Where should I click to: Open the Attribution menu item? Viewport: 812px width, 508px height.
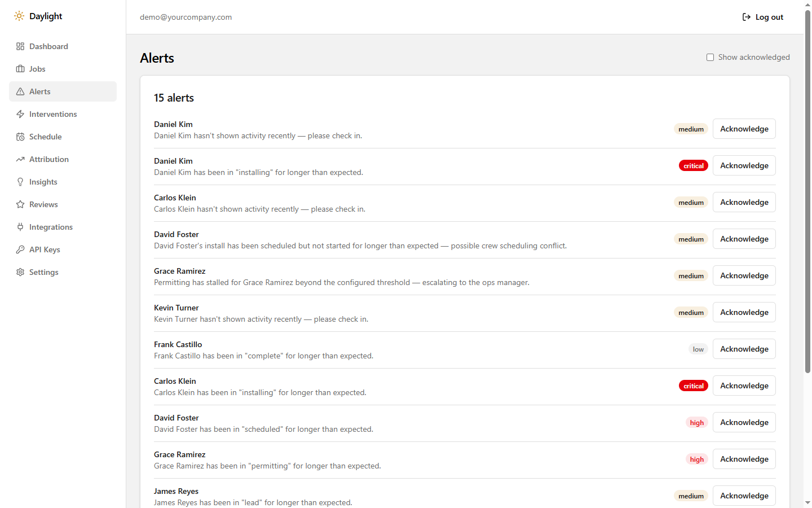(x=63, y=159)
